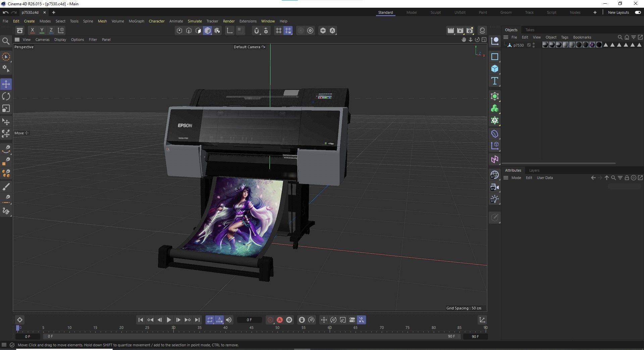This screenshot has width=644, height=350.
Task: Switch to Sculpt layout tab
Action: click(435, 12)
